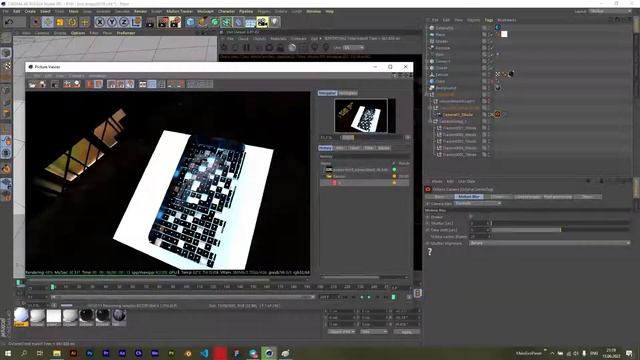Image resolution: width=640 pixels, height=360 pixels.
Task: Click green play forward button on timeline
Action: click(x=369, y=297)
